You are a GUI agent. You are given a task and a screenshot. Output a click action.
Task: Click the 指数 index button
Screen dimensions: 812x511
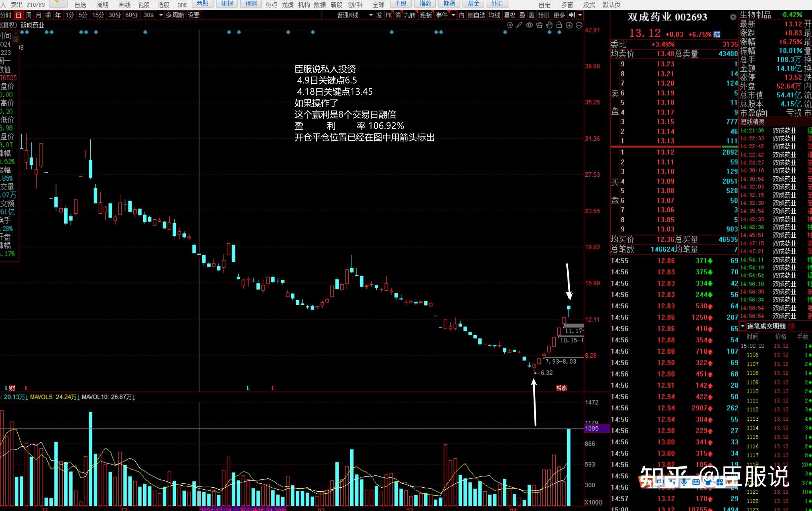tap(425, 4)
